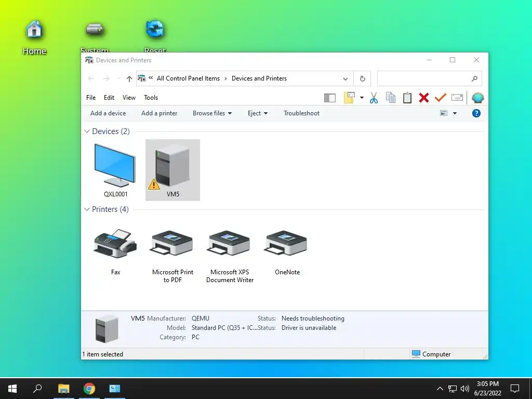Open the System desktop shortcut
This screenshot has height=399, width=532.
[x=95, y=37]
